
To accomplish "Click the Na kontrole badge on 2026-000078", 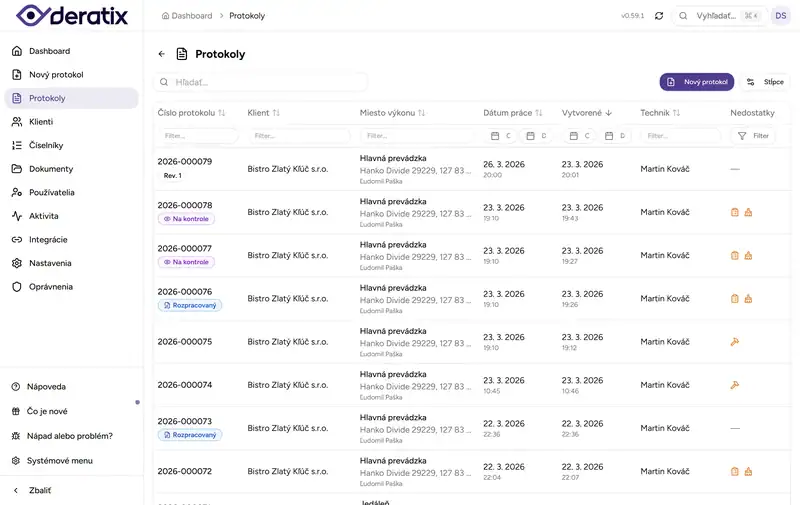I will pyautogui.click(x=186, y=219).
